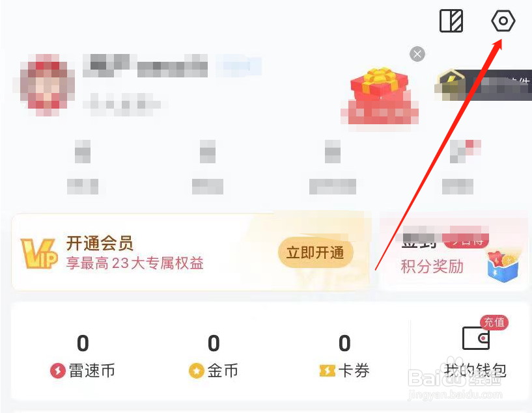Open the 开通会员 membership banner text
532x413 pixels.
pos(100,243)
